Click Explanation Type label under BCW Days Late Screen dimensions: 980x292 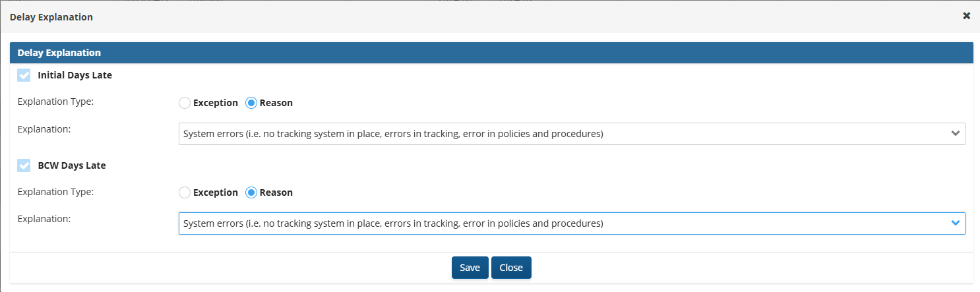(x=55, y=192)
